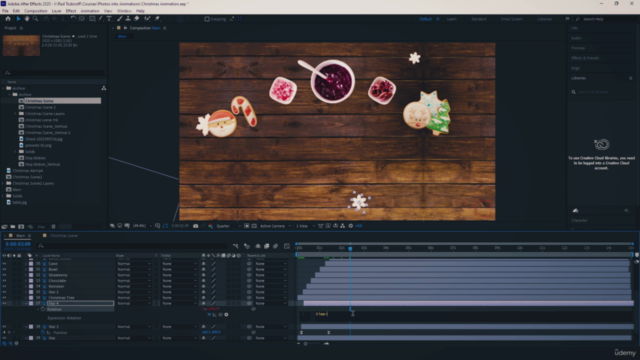640x360 pixels.
Task: Collapse the Star 4 layer properties
Action: click(x=26, y=303)
